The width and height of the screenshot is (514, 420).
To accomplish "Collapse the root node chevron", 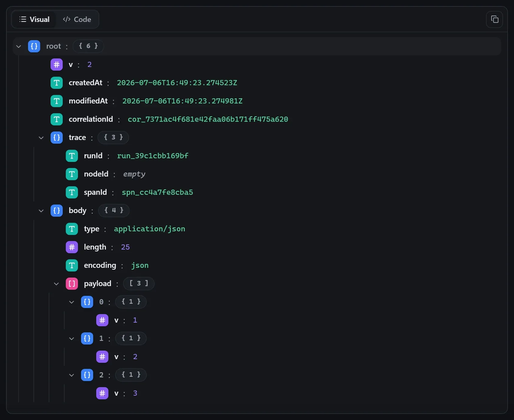I will pos(19,46).
